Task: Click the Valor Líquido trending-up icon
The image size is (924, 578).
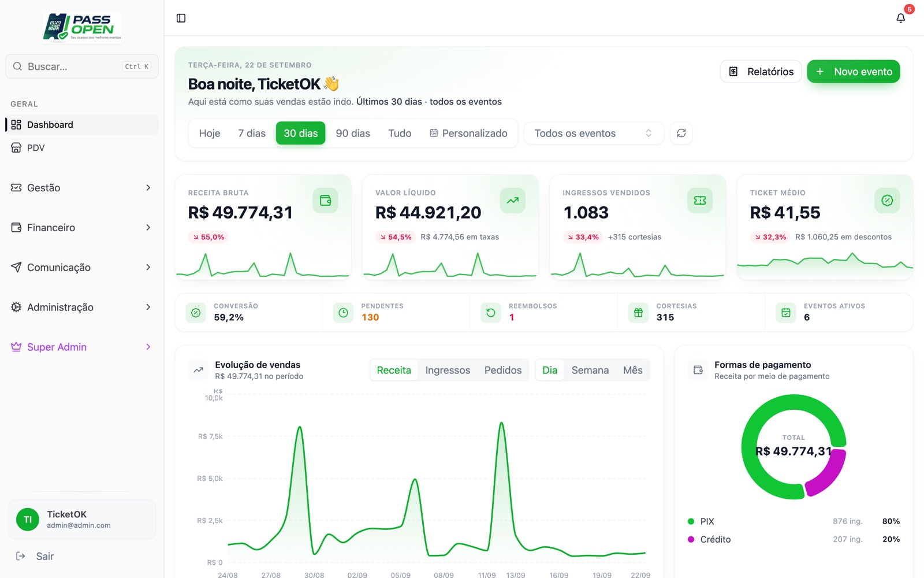Action: tap(513, 201)
